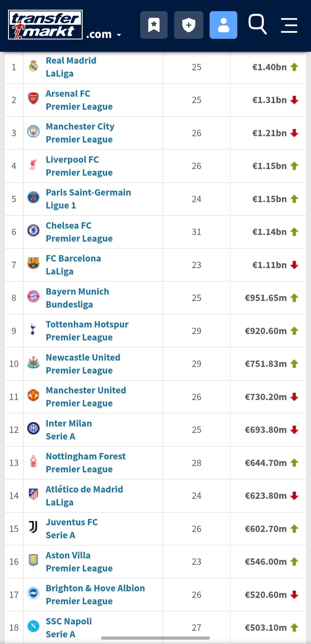This screenshot has height=644, width=311.
Task: Tap the Arsenal FC club crest
Action: pyautogui.click(x=33, y=99)
